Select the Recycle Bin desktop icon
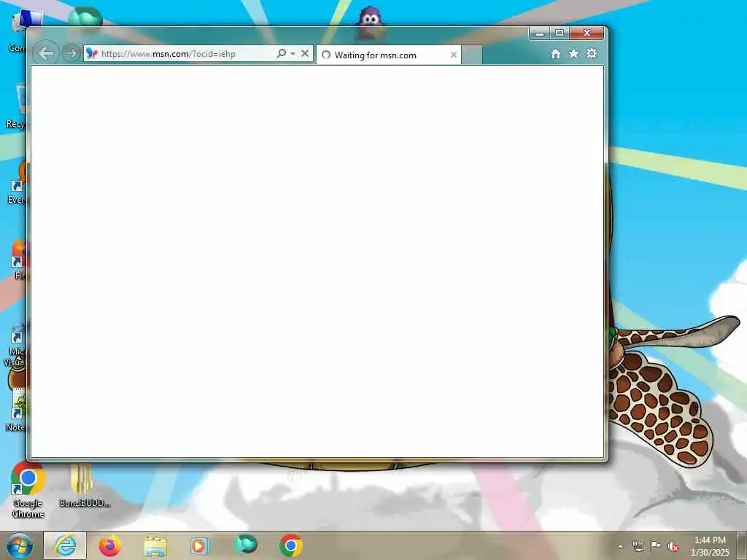 coord(16,106)
